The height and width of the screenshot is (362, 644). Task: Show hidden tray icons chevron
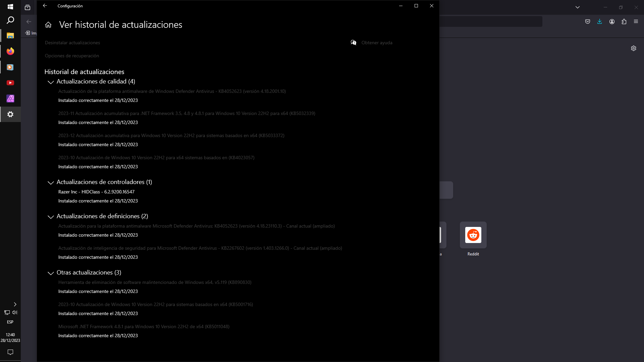pos(15,304)
